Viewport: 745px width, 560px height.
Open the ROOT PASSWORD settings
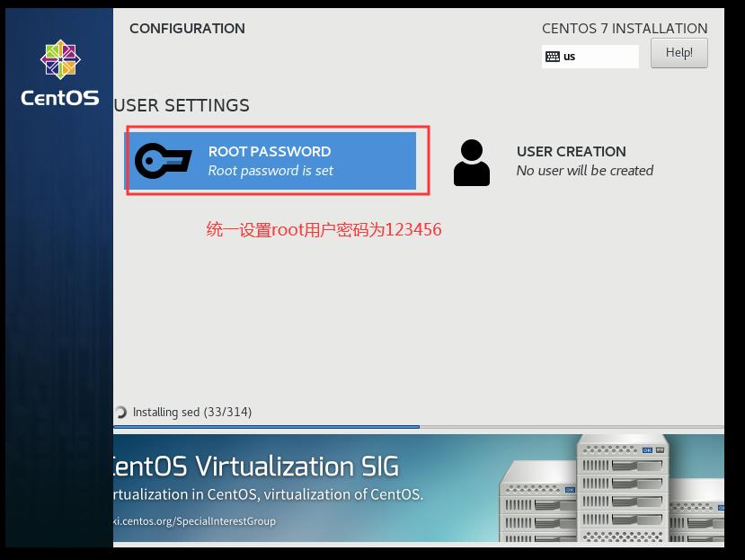[270, 161]
